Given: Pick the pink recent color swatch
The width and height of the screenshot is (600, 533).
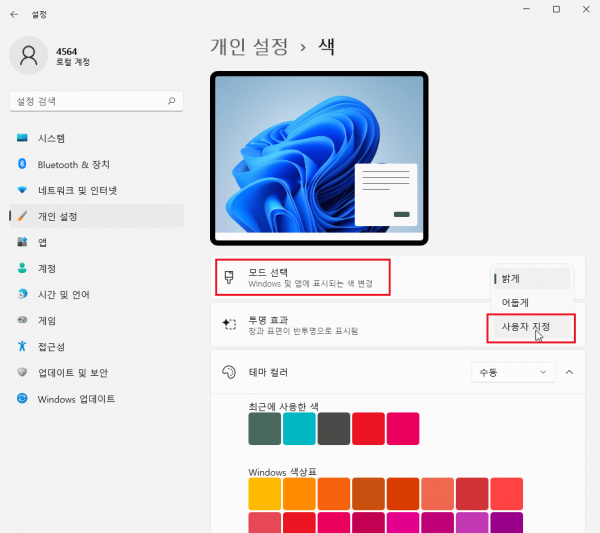Looking at the screenshot, I should pyautogui.click(x=403, y=429).
